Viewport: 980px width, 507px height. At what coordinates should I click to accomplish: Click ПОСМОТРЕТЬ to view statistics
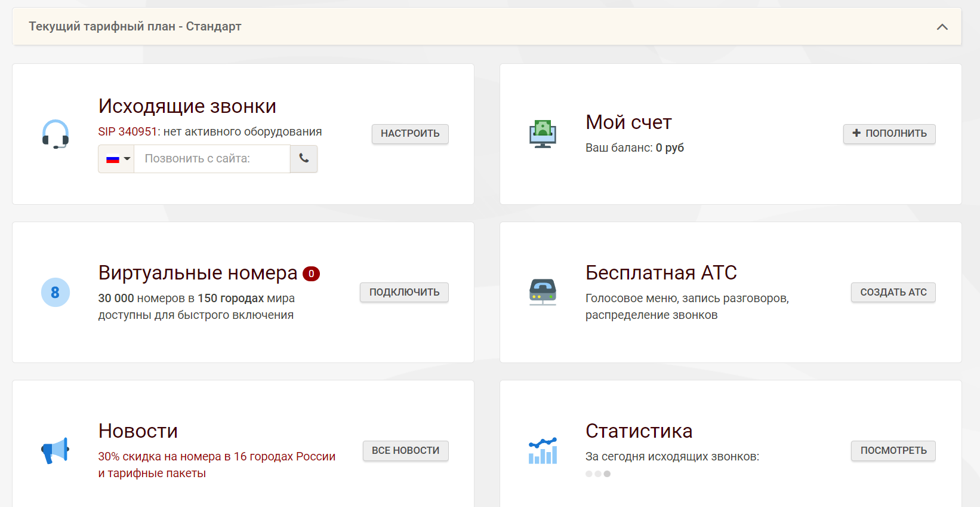point(893,451)
